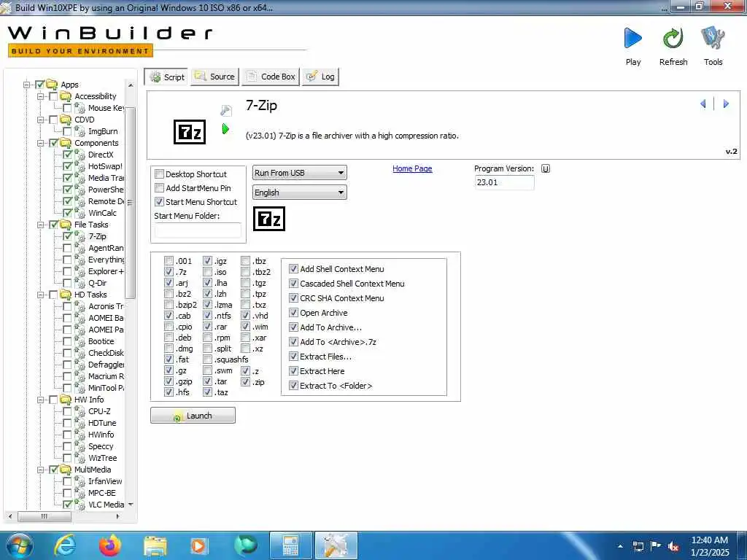This screenshot has height=560, width=747.
Task: Go to next script arrow
Action: 726,104
